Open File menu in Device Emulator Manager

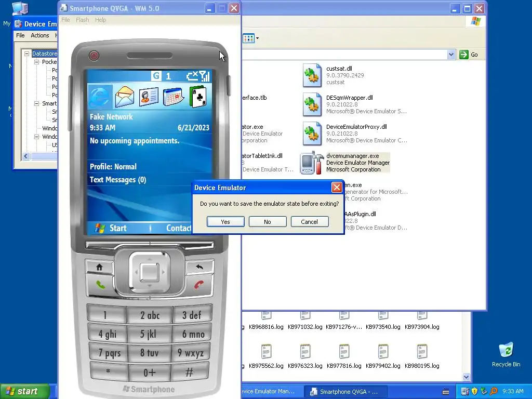(20, 35)
